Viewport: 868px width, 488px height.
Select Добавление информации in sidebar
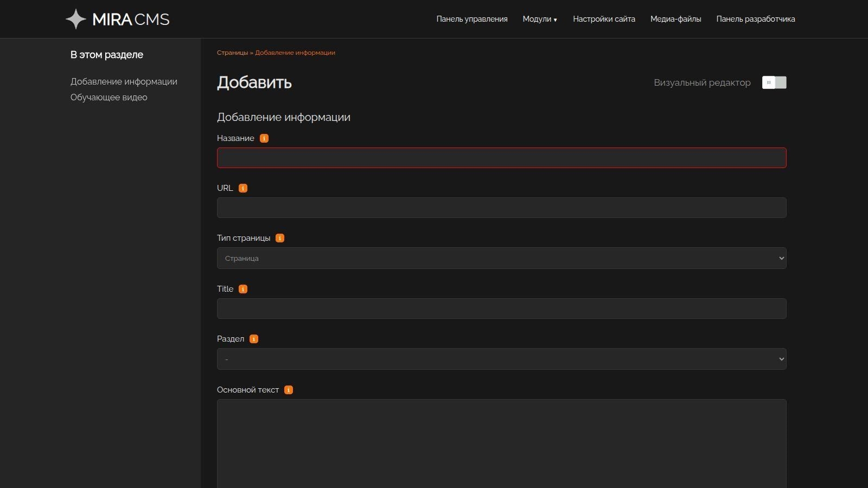(x=124, y=82)
